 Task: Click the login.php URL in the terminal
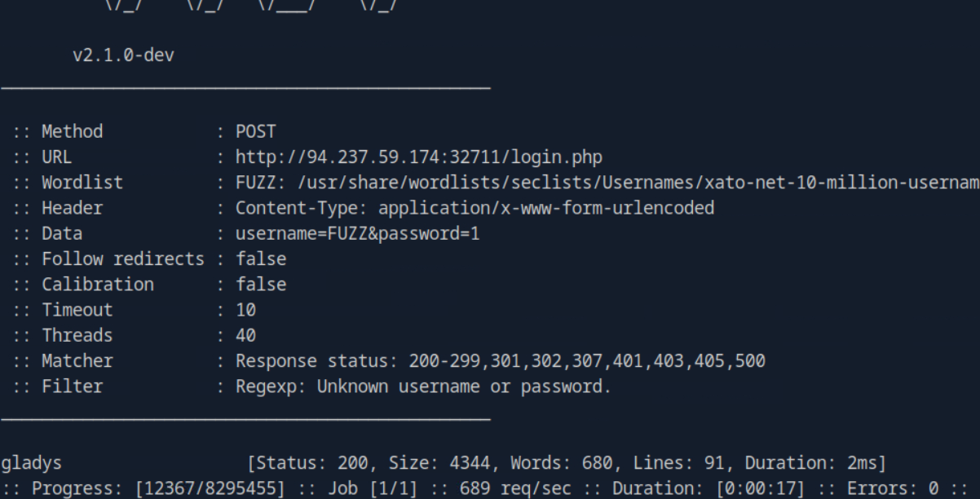[418, 157]
